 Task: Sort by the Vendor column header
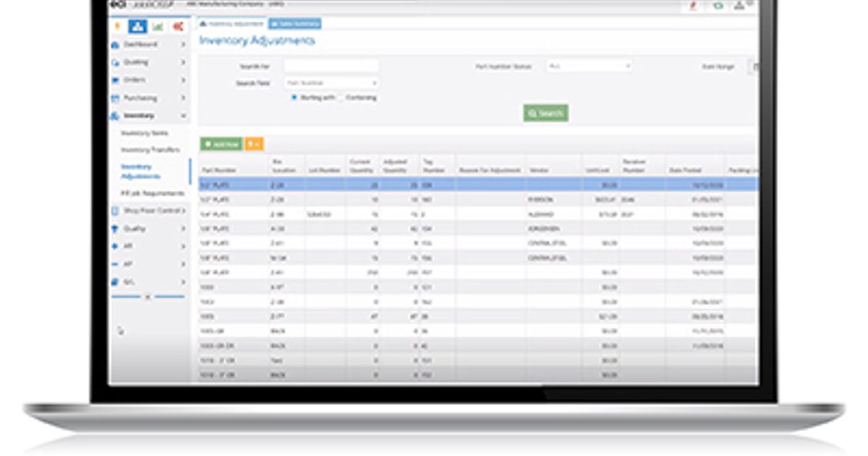pos(539,170)
